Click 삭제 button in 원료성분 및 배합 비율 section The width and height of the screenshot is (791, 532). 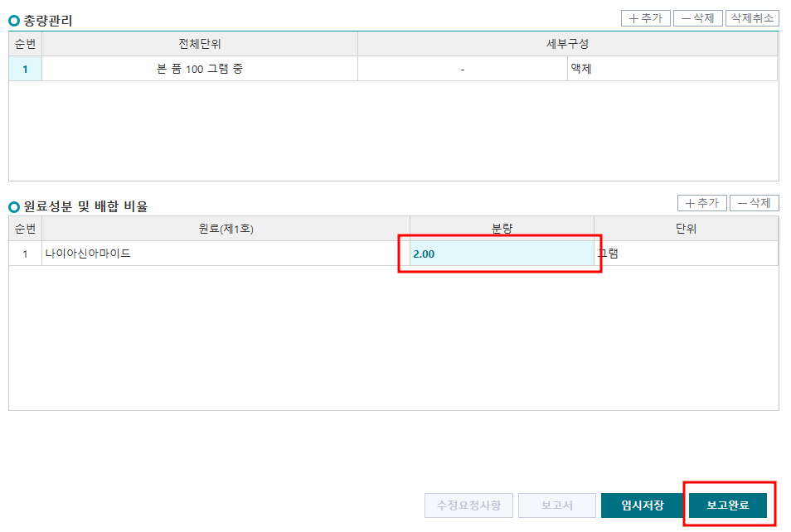[755, 203]
